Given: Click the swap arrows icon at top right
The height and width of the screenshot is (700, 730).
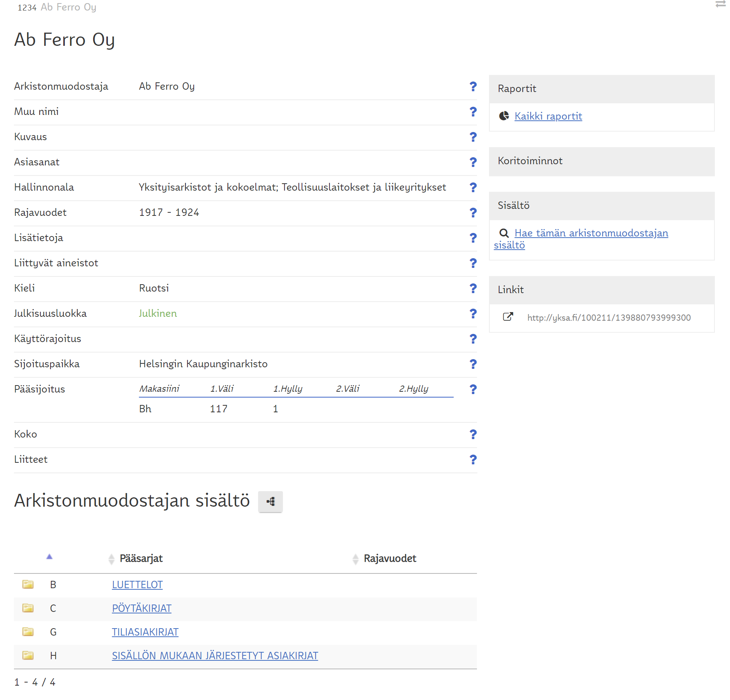Looking at the screenshot, I should 720,4.
